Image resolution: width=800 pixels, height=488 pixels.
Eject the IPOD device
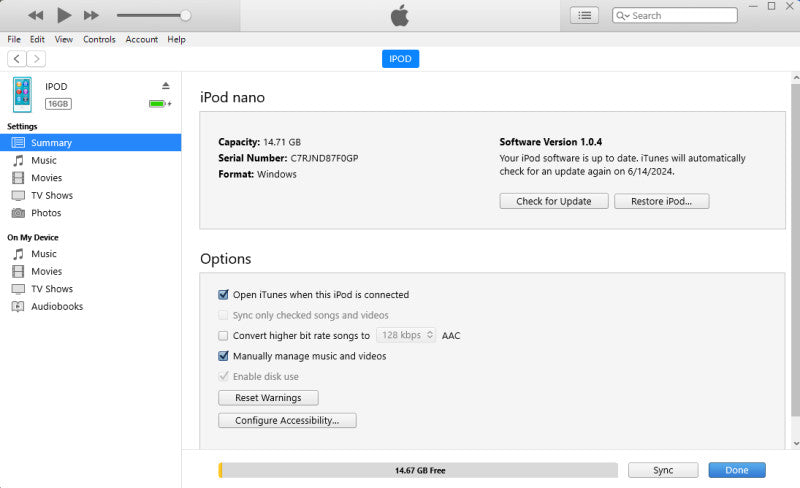(x=166, y=85)
